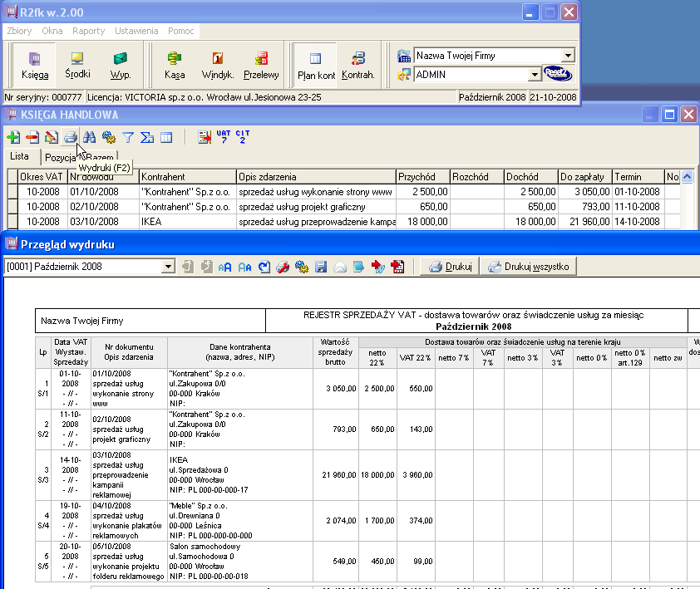
Task: Click the binoculars search icon
Action: pyautogui.click(x=89, y=137)
